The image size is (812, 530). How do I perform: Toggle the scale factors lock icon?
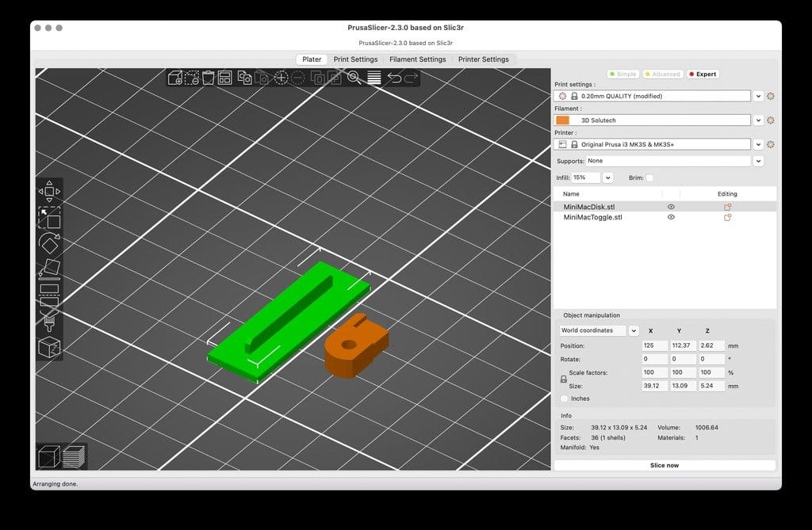564,379
